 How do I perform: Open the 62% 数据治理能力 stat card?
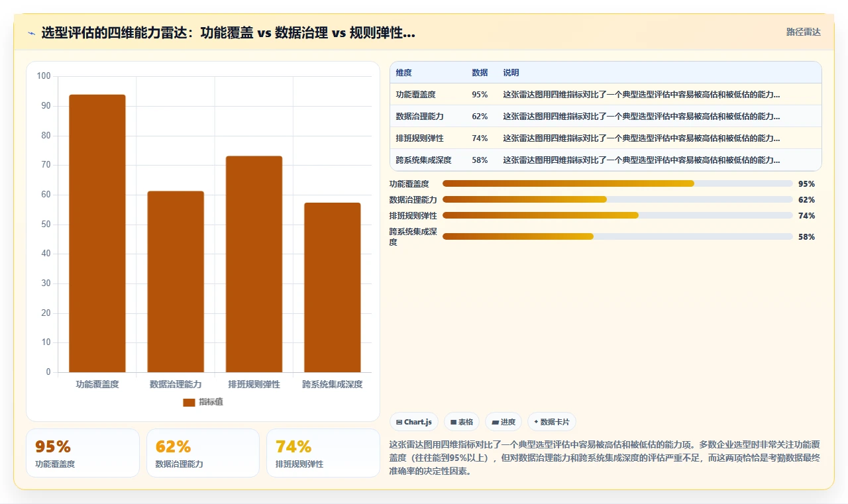pyautogui.click(x=203, y=453)
